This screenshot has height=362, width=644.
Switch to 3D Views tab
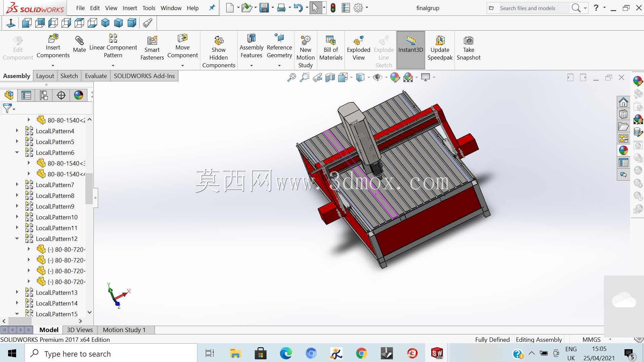(80, 330)
